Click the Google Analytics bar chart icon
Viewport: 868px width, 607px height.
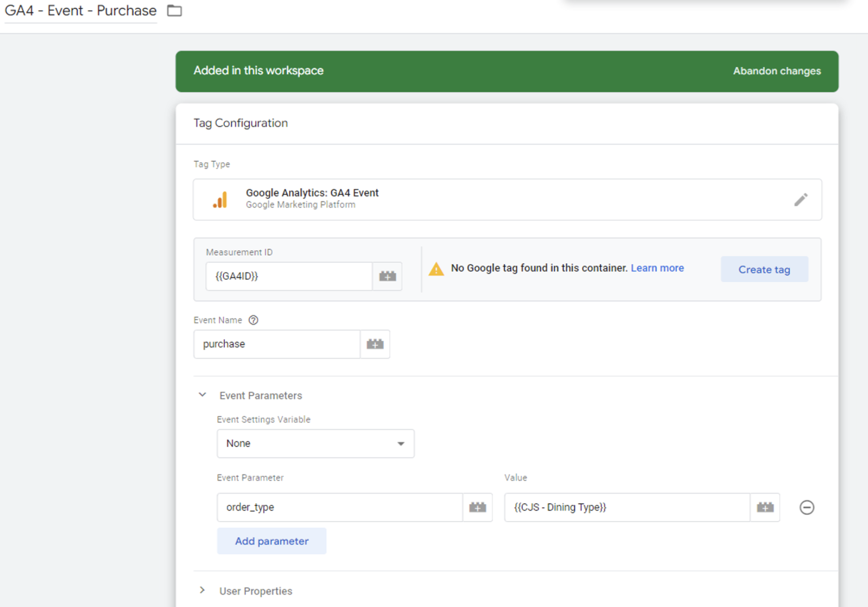220,200
